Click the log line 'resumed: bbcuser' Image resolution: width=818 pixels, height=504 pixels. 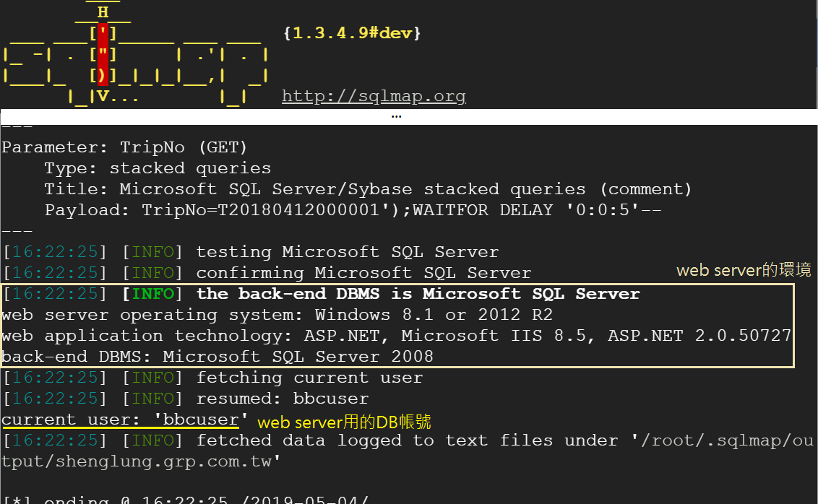click(x=186, y=399)
